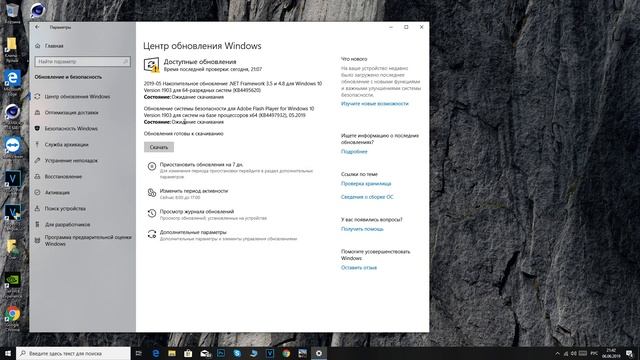Image resolution: width=640 pixels, height=360 pixels.
Task: Open the TeamViewer desktop shortcut
Action: click(x=13, y=148)
